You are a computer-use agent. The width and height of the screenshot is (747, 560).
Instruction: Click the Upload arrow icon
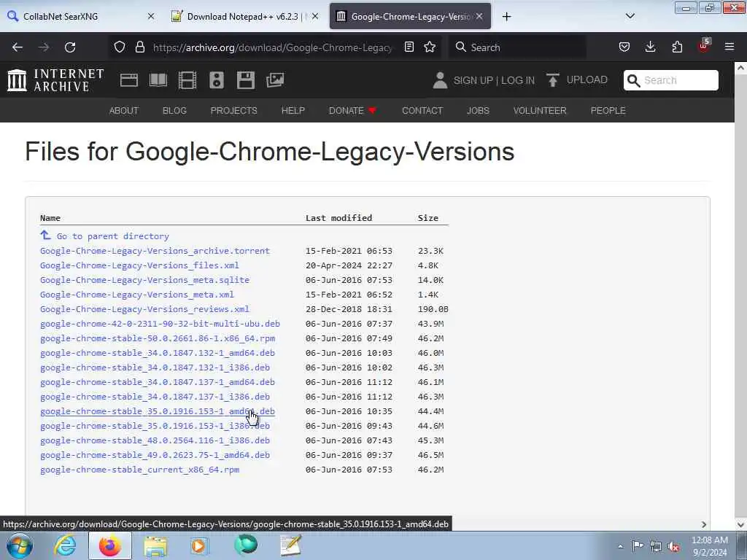point(553,80)
